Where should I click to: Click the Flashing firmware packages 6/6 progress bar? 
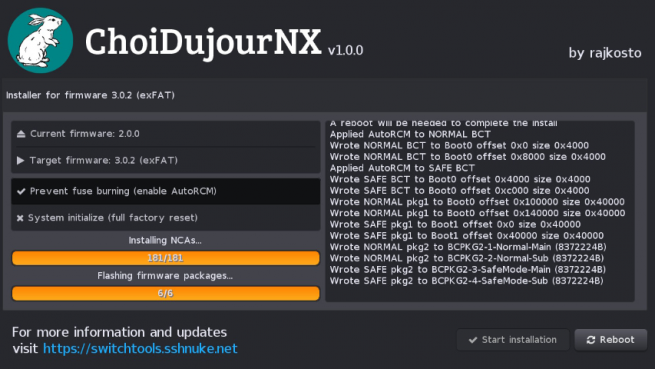pos(166,293)
